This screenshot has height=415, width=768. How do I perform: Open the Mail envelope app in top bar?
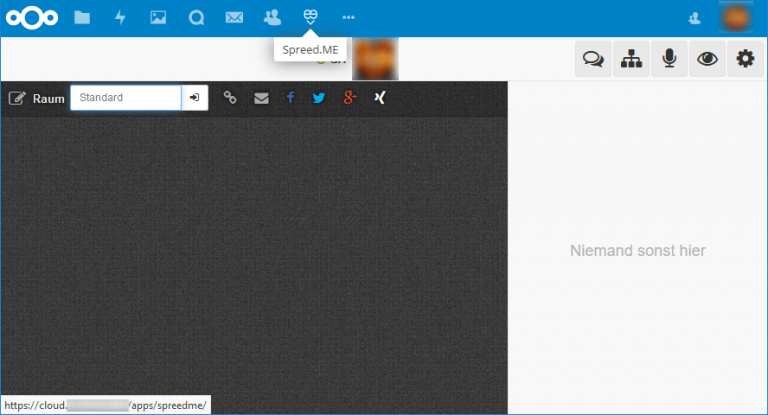coord(234,18)
